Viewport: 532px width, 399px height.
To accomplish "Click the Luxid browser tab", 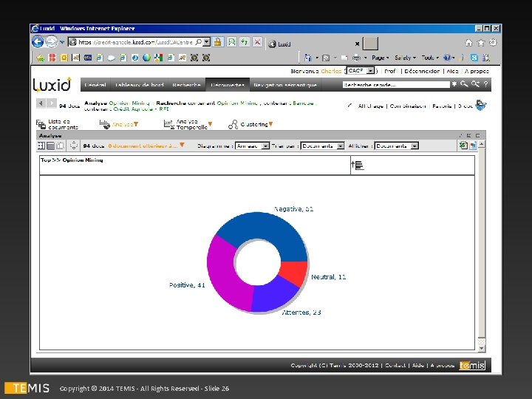I will click(x=312, y=44).
